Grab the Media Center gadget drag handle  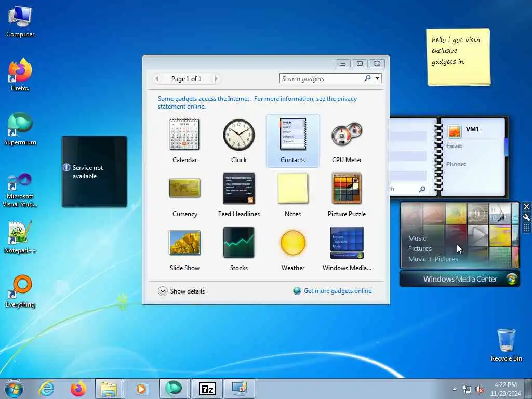coord(527,228)
